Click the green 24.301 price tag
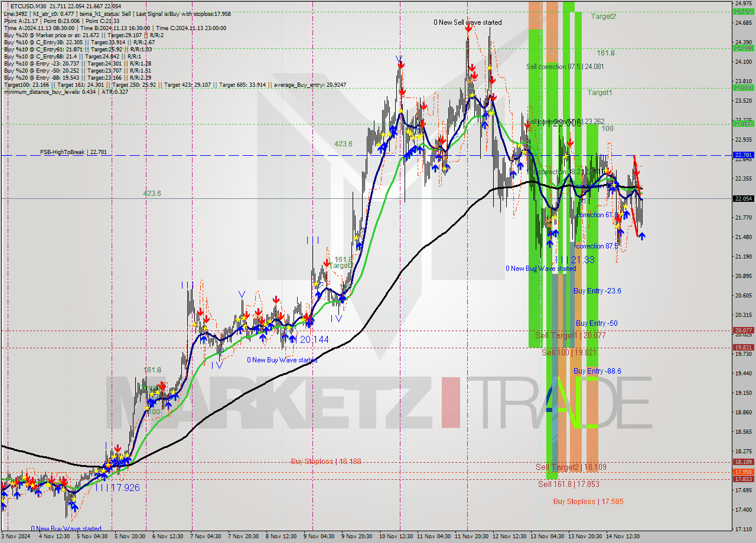The width and height of the screenshot is (756, 543). tap(744, 48)
